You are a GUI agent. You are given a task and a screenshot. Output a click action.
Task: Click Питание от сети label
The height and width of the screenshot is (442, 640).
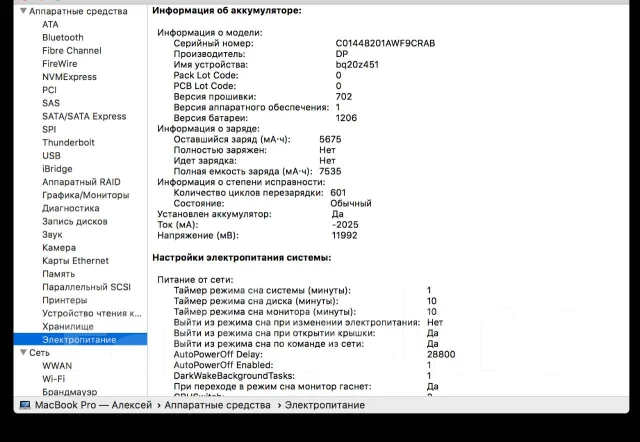(195, 280)
